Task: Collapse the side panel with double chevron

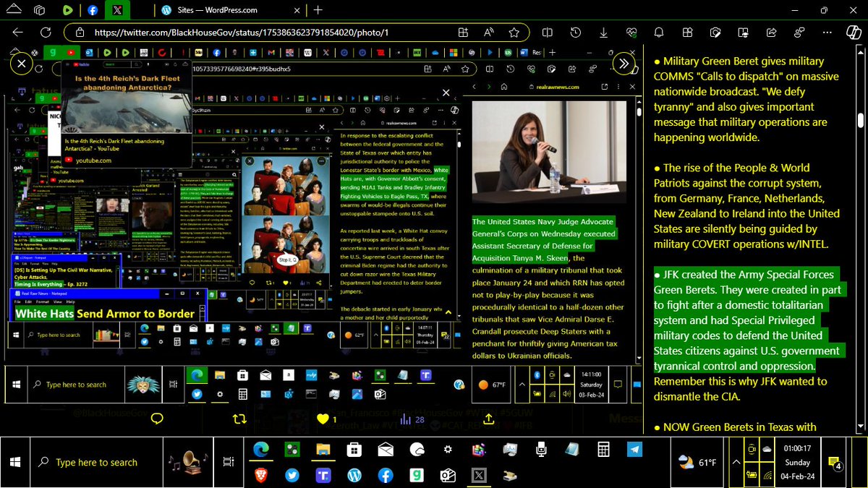Action: 624,64
